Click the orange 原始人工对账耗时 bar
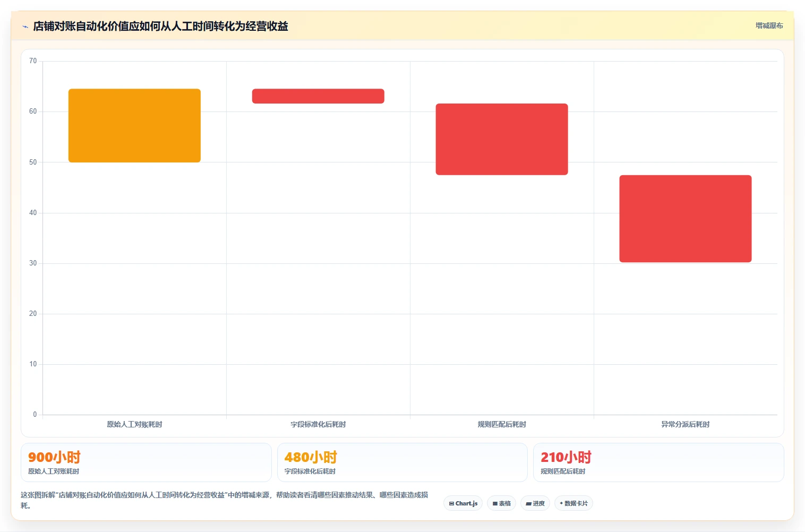The image size is (805, 532). point(134,125)
